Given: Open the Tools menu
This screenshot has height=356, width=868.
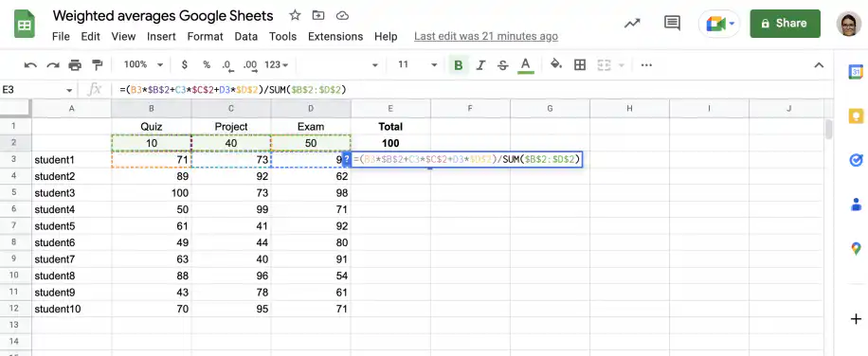Looking at the screenshot, I should [x=283, y=37].
